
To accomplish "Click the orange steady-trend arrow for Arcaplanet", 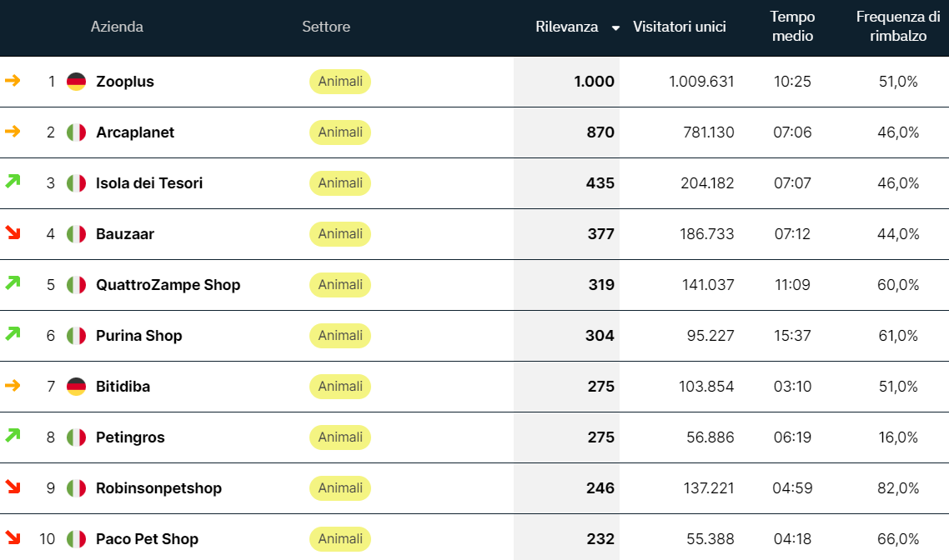I will click(13, 131).
